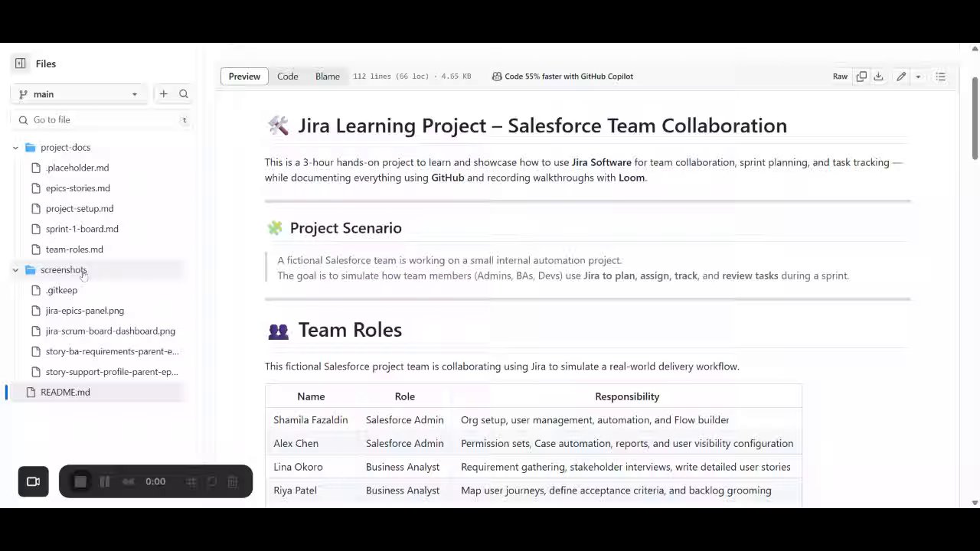Viewport: 980px width, 551px height.
Task: Click file icon next to README.md
Action: pos(31,393)
